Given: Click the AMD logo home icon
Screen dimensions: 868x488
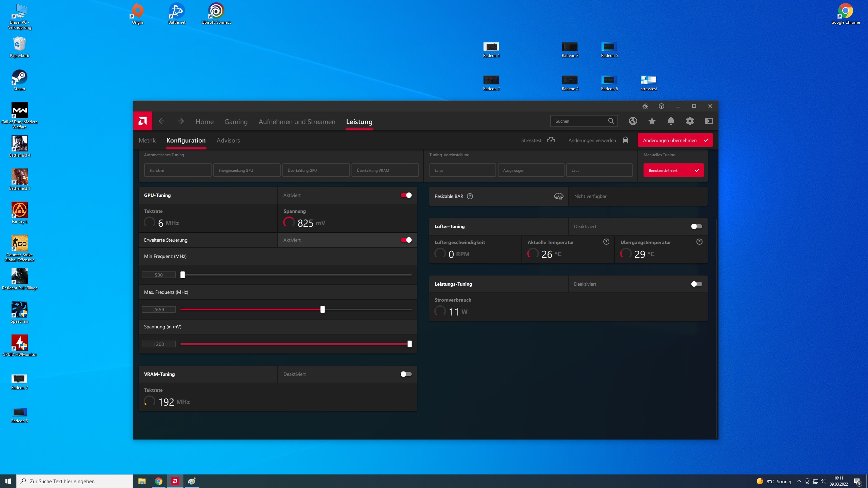Looking at the screenshot, I should (x=142, y=121).
